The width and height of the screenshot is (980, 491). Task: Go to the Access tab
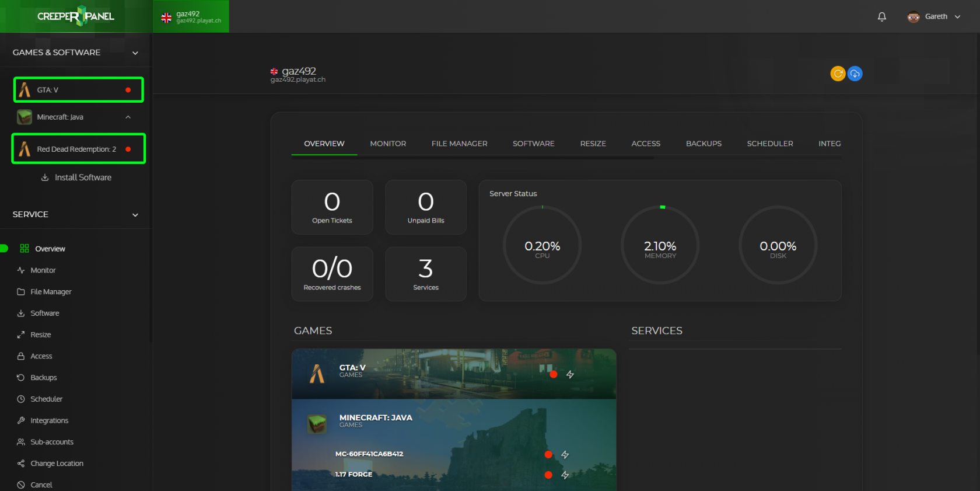[x=646, y=144]
